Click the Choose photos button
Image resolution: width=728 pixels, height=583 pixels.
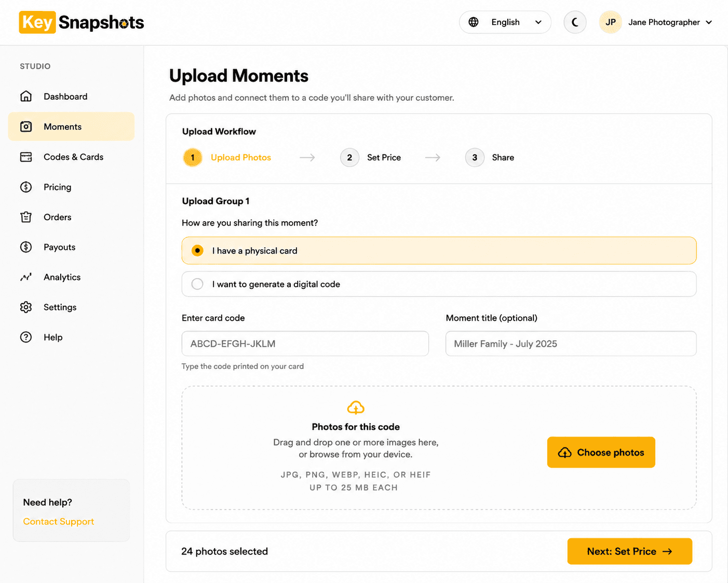pyautogui.click(x=601, y=452)
